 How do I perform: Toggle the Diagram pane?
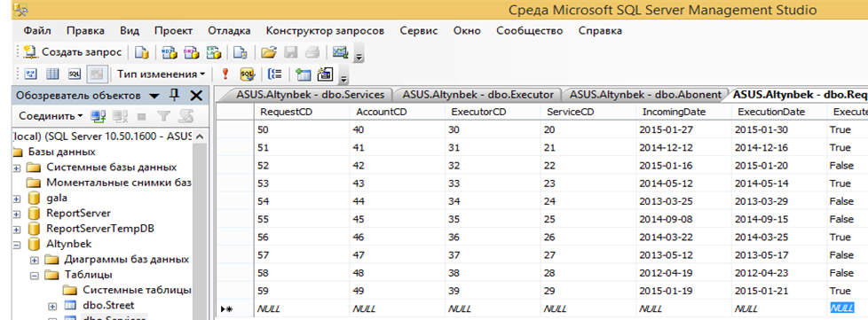pyautogui.click(x=30, y=74)
